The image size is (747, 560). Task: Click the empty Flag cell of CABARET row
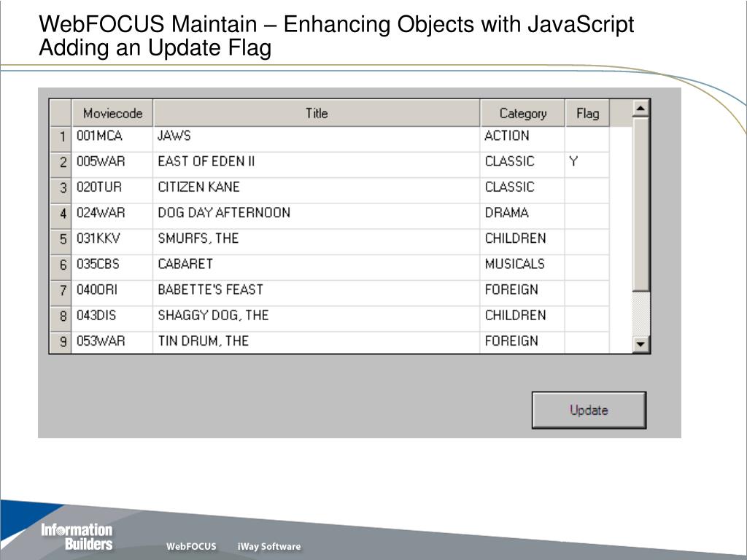point(587,268)
